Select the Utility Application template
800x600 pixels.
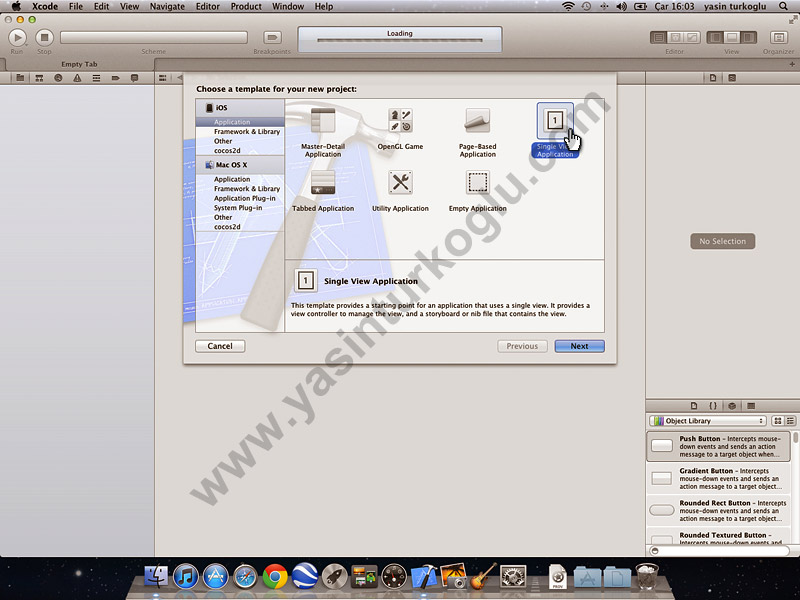400,191
